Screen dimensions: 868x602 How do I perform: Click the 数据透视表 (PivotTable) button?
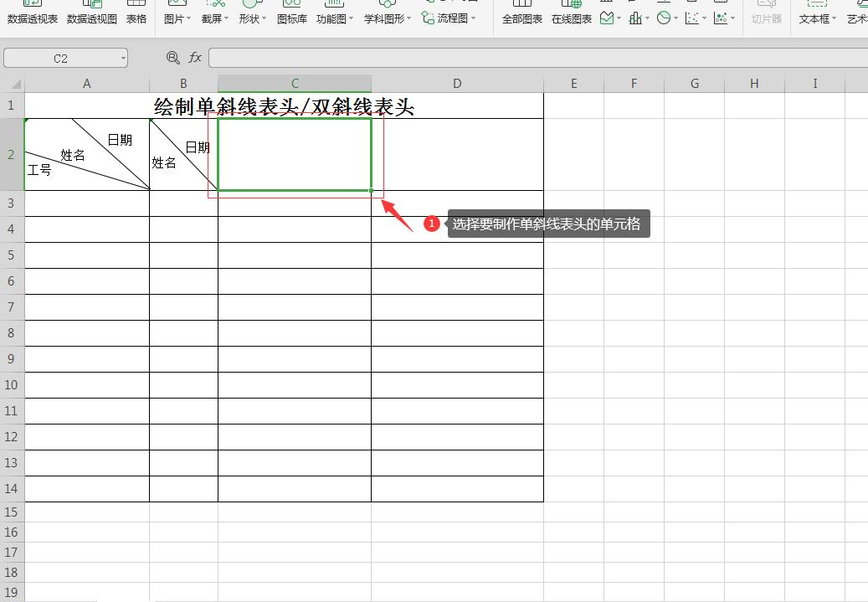pyautogui.click(x=33, y=18)
